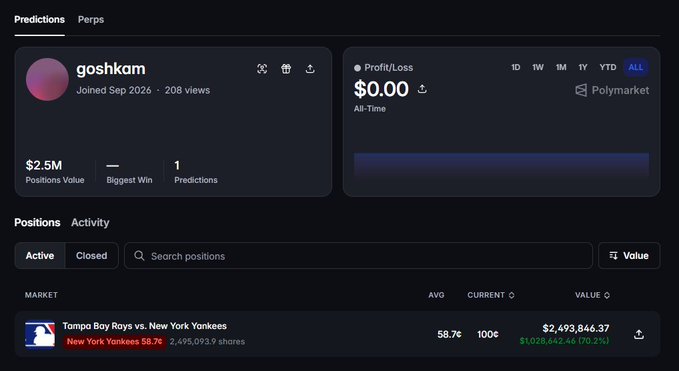This screenshot has height=371, width=679.
Task: Click the Profit/Loss label
Action: (388, 68)
